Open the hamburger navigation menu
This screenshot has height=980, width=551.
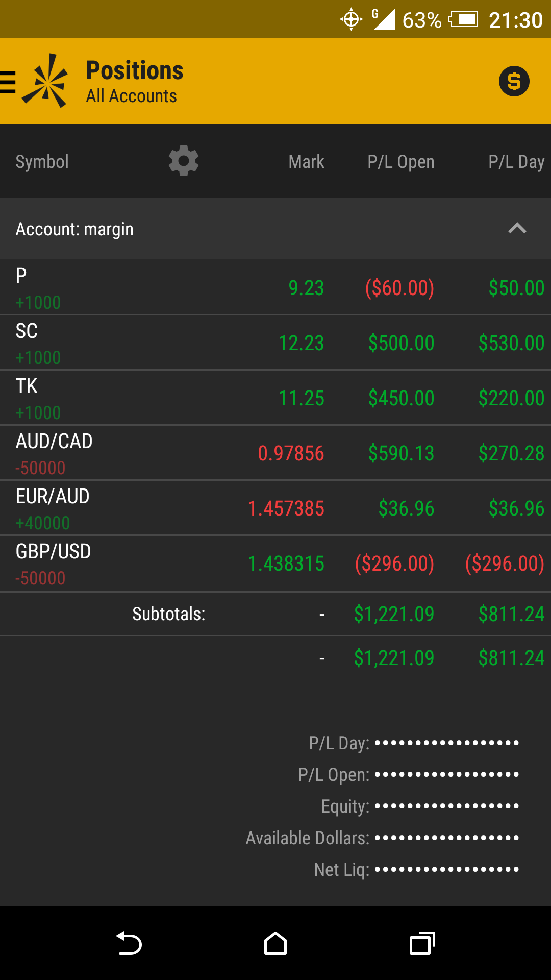(x=8, y=82)
